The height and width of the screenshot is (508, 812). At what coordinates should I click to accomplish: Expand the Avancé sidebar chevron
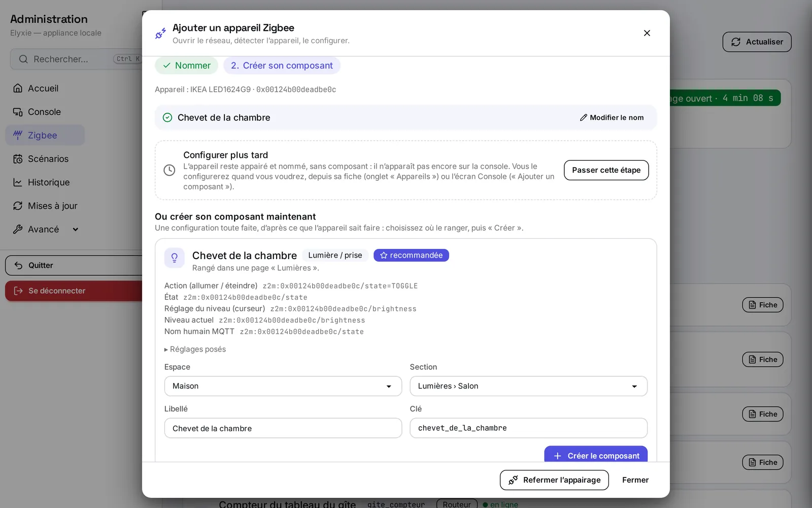76,229
